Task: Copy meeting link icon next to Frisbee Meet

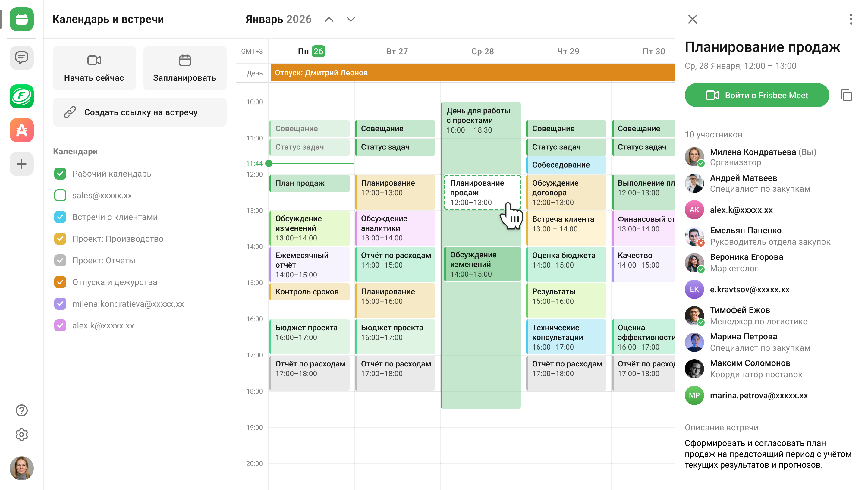Action: click(x=846, y=95)
